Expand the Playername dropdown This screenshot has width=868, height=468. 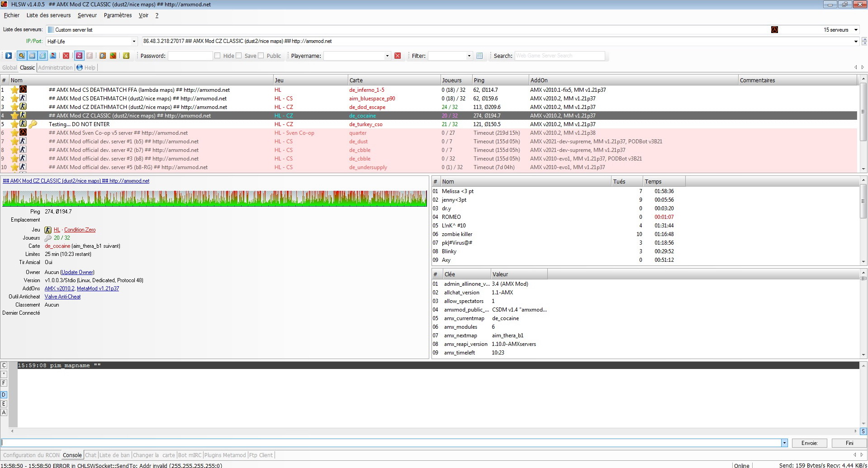(x=387, y=56)
